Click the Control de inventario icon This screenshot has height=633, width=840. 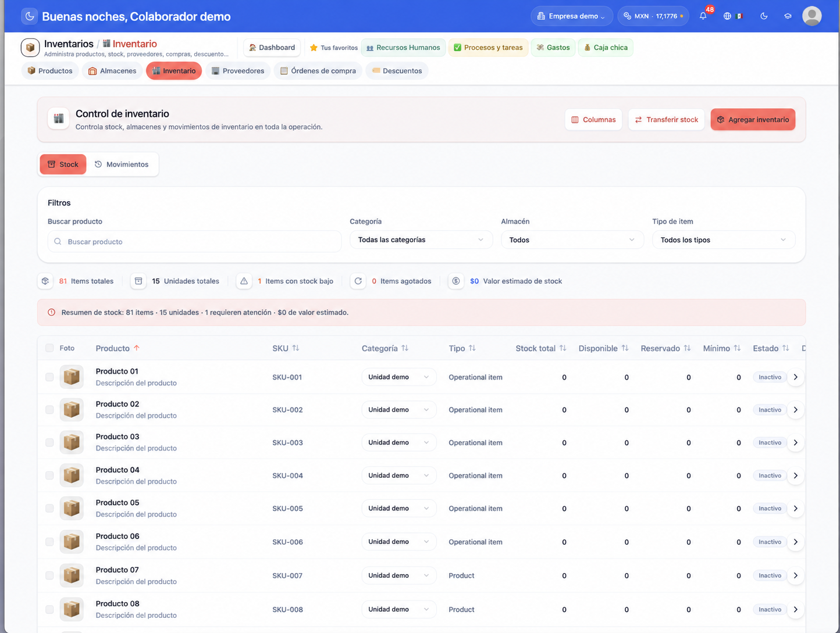59,119
